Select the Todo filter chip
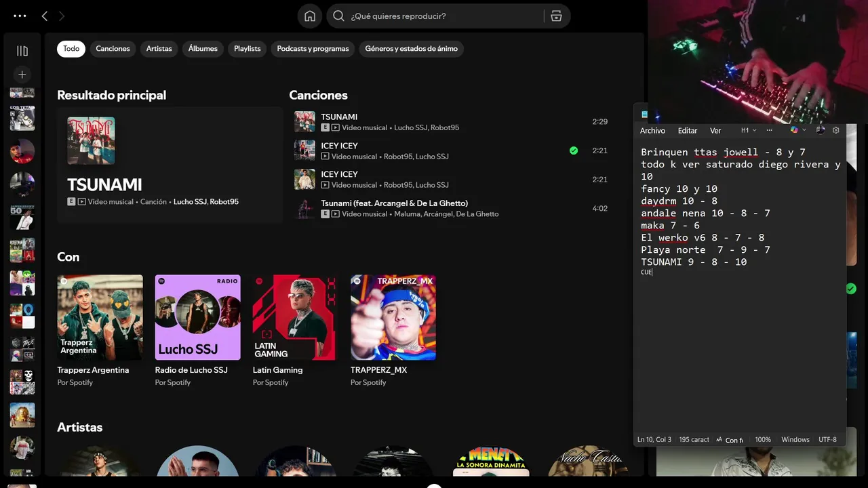 click(x=71, y=49)
